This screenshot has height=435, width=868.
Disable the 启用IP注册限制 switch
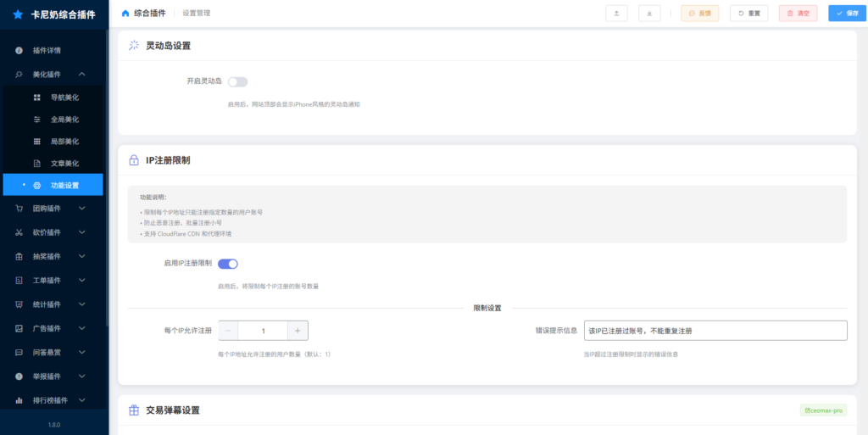pos(228,264)
